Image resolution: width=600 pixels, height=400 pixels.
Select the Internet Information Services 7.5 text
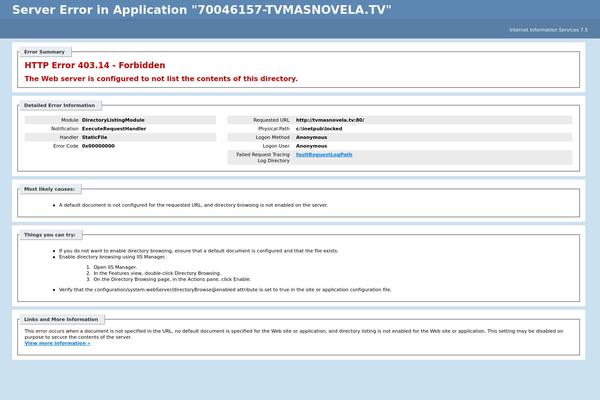[x=548, y=30]
